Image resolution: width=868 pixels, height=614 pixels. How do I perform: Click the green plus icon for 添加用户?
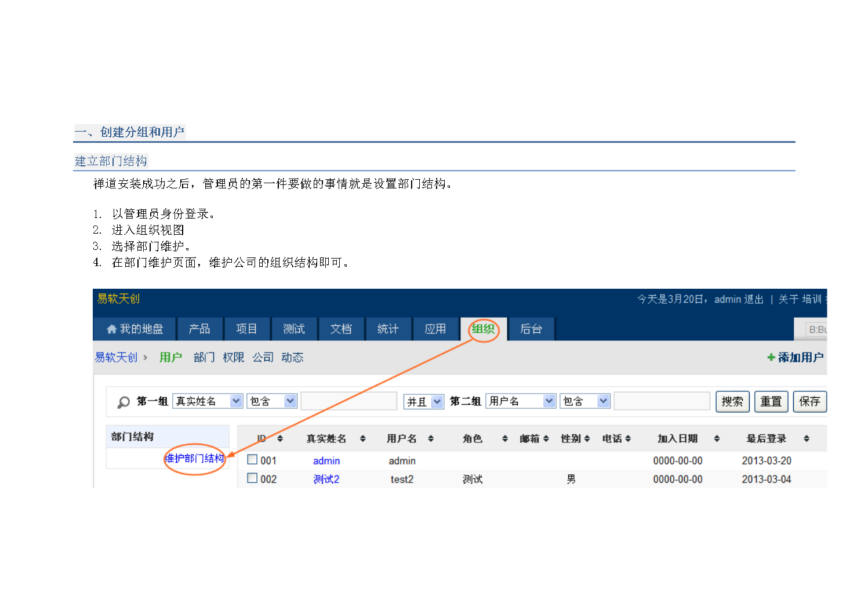771,357
